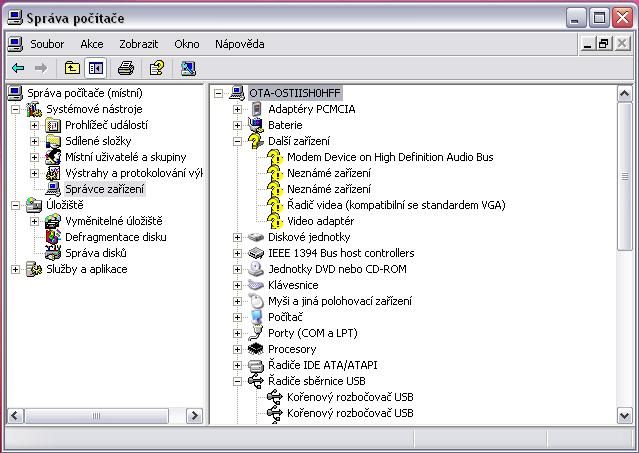Click the mouse icon for Myši a jiná polohovací zařízení
This screenshot has height=453, width=639.
[x=256, y=301]
